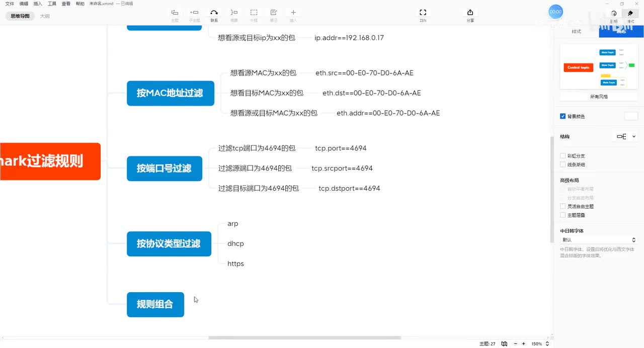Viewport: 644px width, 348px height.
Task: Click the 所有风格 button
Action: pos(599,97)
